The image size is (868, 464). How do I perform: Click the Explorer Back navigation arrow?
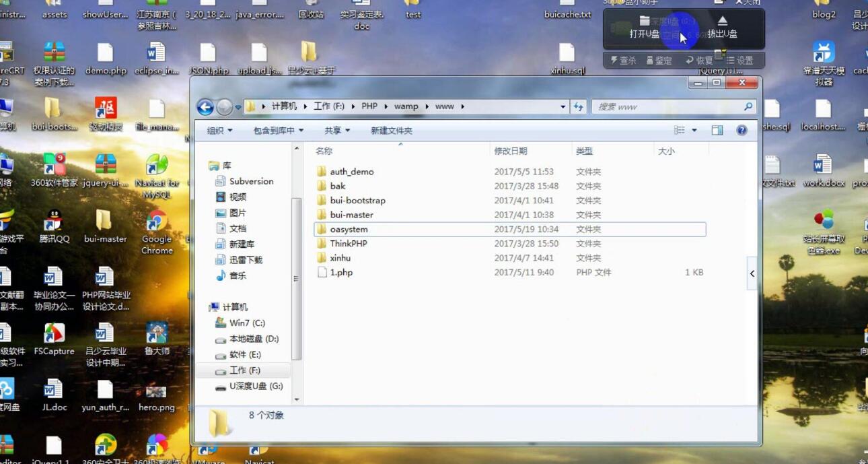pos(205,106)
